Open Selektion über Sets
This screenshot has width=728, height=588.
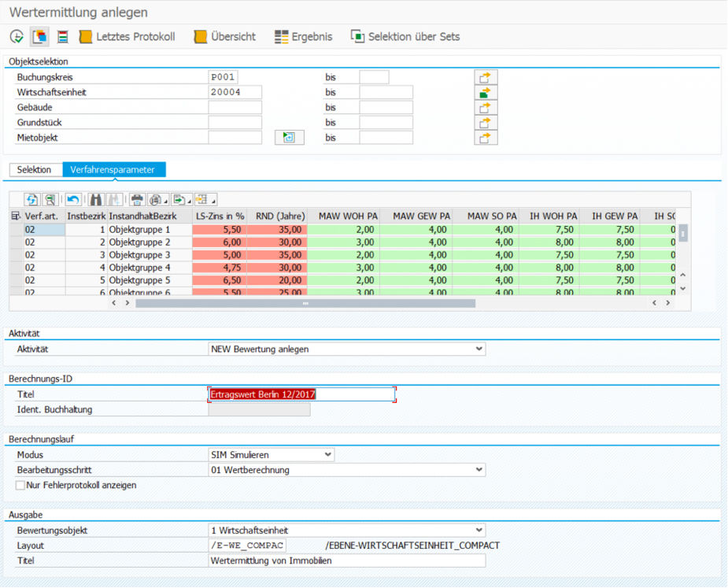pyautogui.click(x=405, y=37)
